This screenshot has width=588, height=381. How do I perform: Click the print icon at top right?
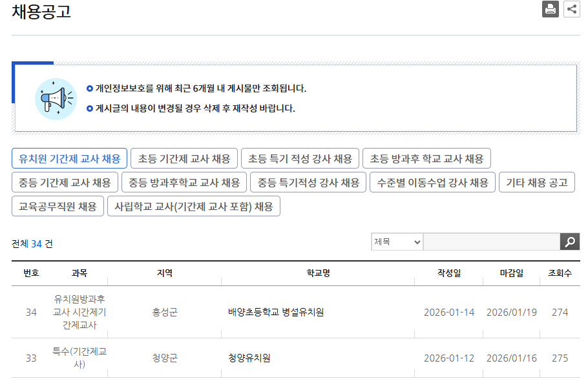[x=550, y=9]
